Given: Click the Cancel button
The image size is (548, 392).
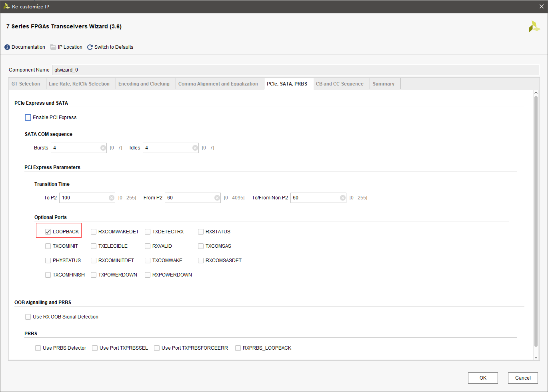Looking at the screenshot, I should (523, 378).
